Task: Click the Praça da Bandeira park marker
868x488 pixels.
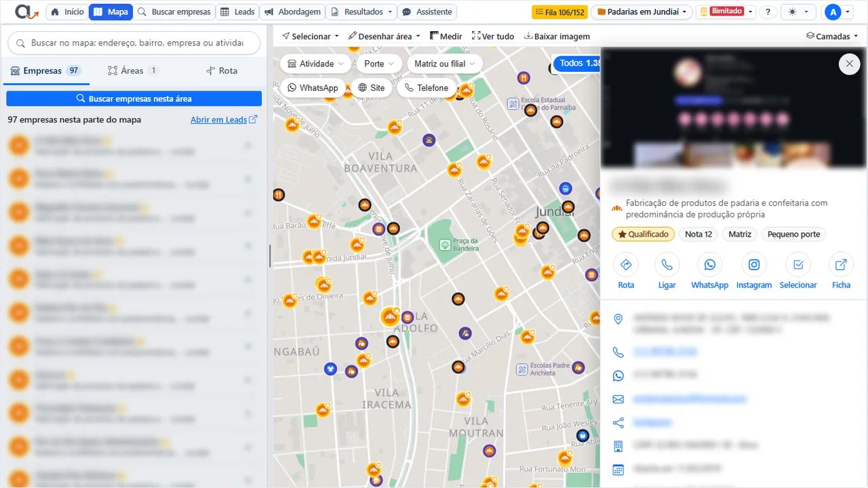Action: click(x=445, y=244)
